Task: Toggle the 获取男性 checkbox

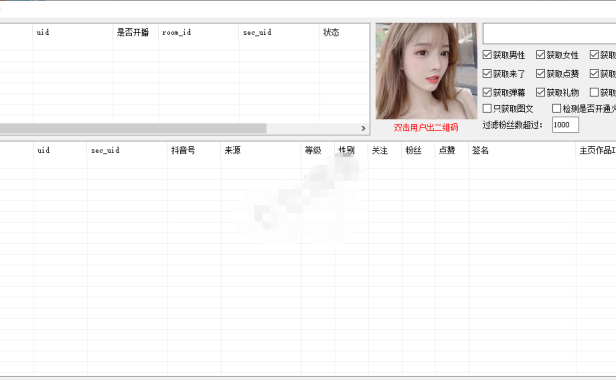Action: pyautogui.click(x=504, y=55)
